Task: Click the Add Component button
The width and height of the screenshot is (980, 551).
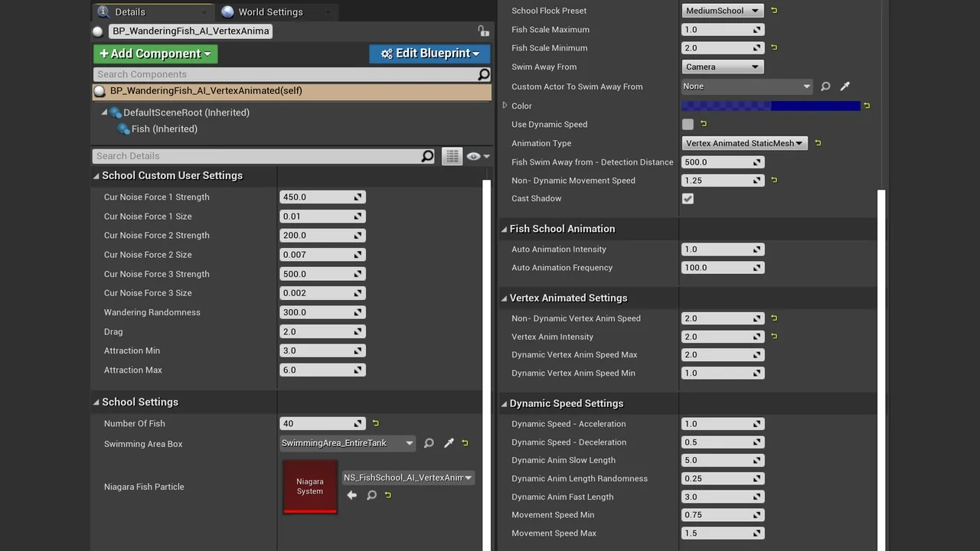Action: (155, 54)
